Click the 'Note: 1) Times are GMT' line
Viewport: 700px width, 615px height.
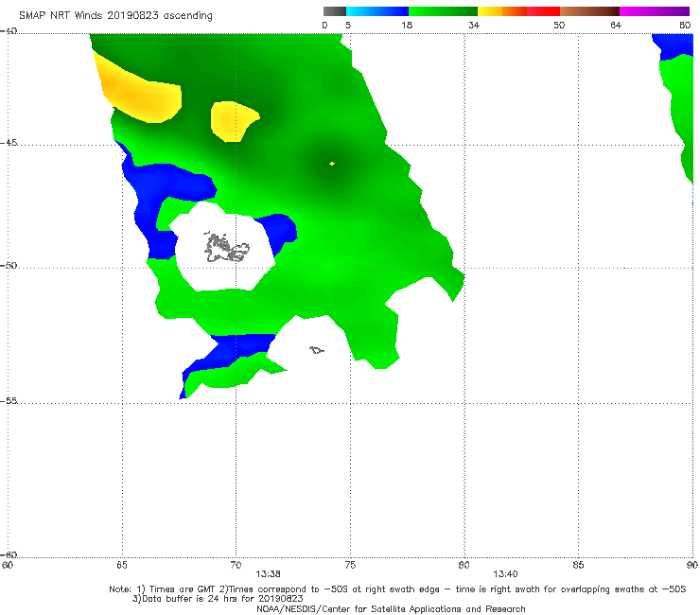coord(397,589)
